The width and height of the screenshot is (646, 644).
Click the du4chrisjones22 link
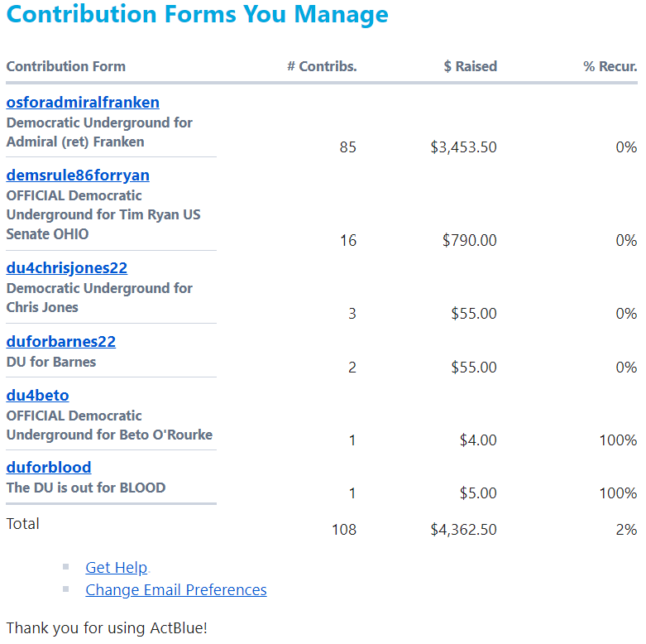[x=67, y=268]
